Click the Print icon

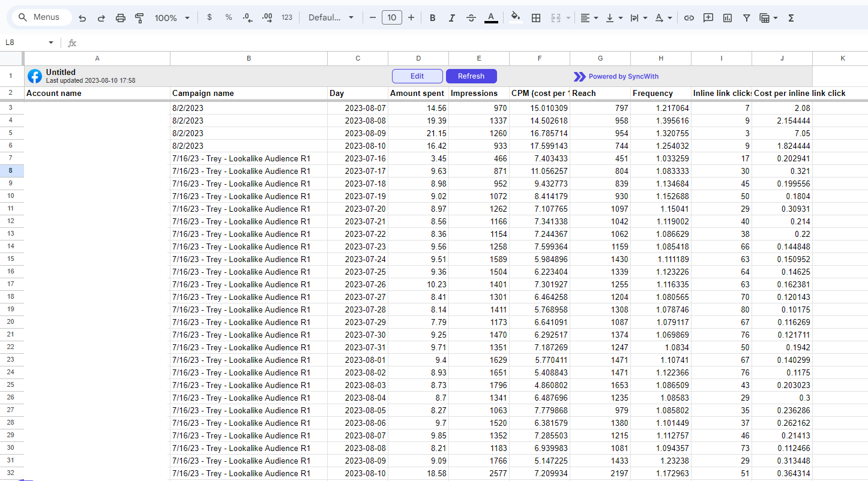[120, 18]
